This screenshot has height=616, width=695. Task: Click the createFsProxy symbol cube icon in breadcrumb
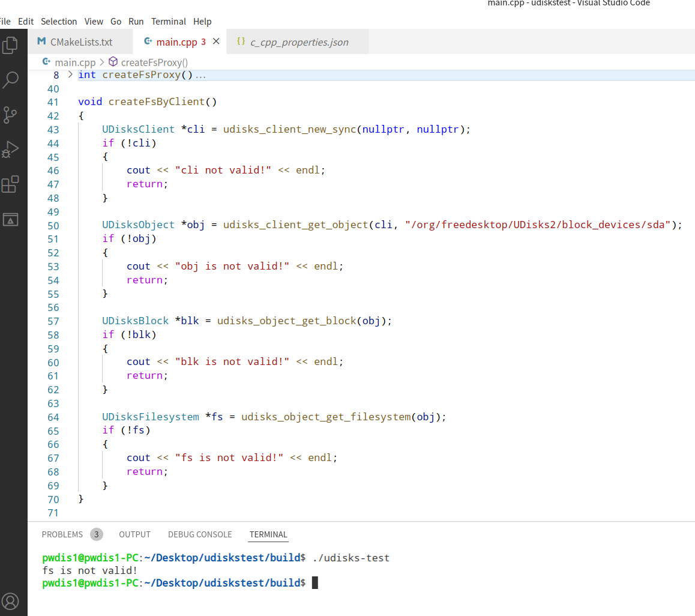click(x=113, y=62)
